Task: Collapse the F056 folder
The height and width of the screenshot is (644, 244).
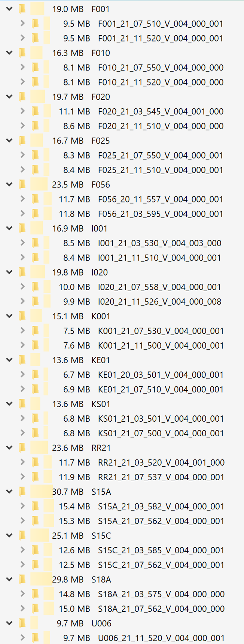Action: (9, 184)
